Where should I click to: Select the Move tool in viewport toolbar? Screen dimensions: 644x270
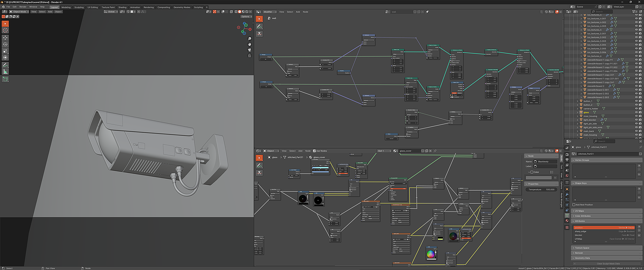tap(6, 38)
